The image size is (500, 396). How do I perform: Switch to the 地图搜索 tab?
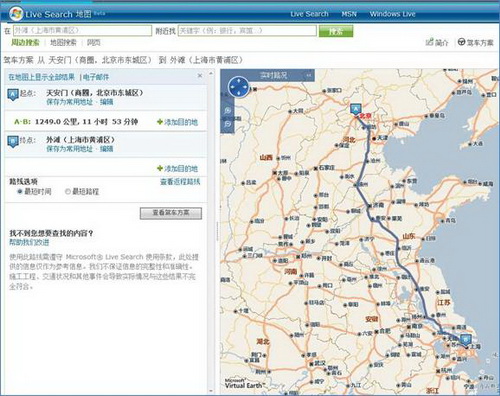63,43
